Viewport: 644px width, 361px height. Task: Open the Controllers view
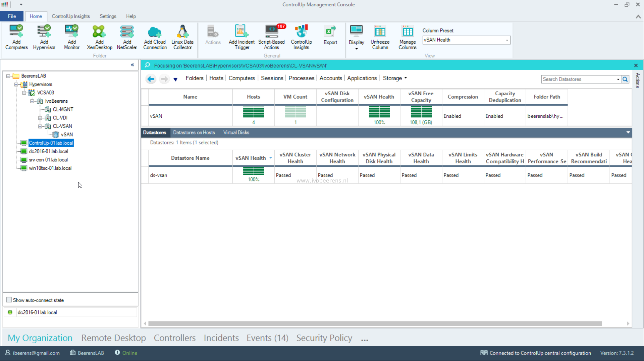pyautogui.click(x=174, y=338)
